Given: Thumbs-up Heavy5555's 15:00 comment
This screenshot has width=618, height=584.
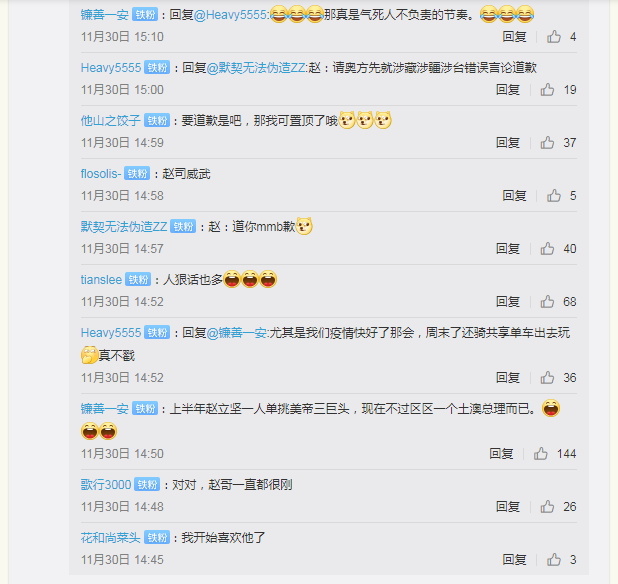Looking at the screenshot, I should [x=547, y=89].
